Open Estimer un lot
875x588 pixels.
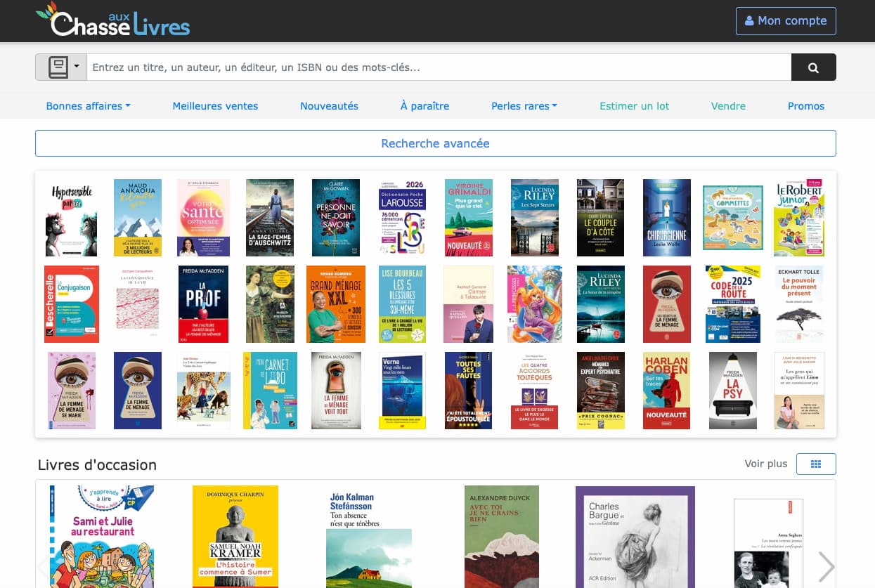pyautogui.click(x=634, y=106)
